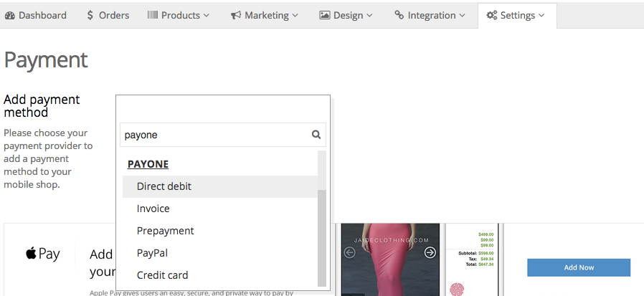This screenshot has width=644, height=296.
Task: Open the Design dropdown menu
Action: (346, 15)
